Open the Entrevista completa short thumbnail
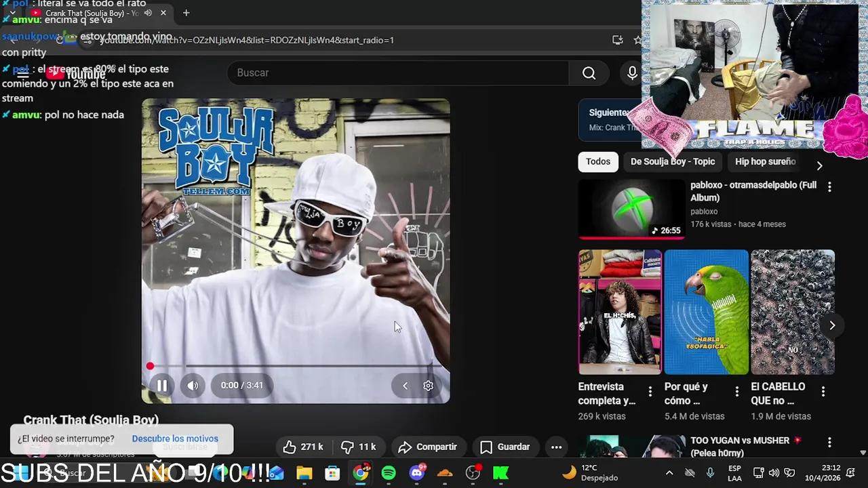Screen dimensions: 868x488 [620, 312]
